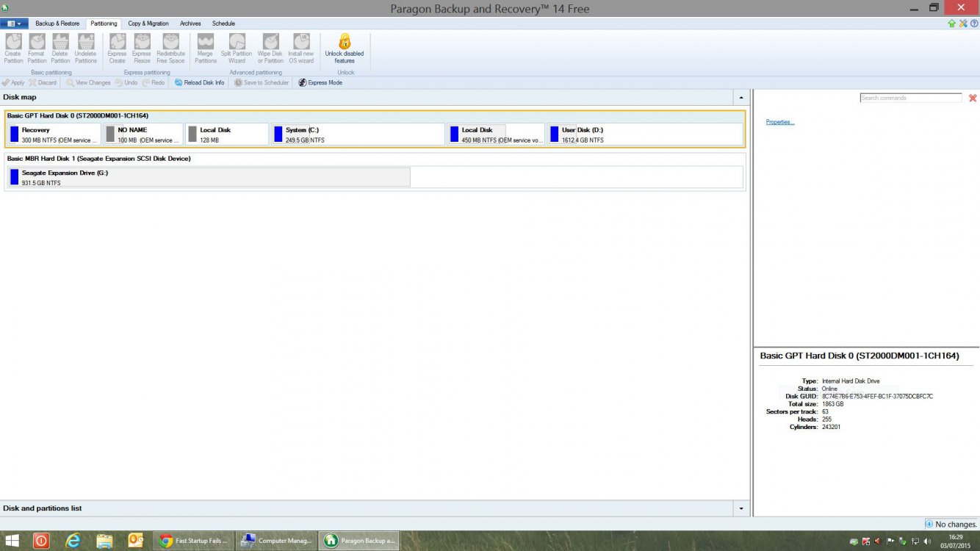Select the Partitioning tab
980x551 pixels.
coord(104,24)
